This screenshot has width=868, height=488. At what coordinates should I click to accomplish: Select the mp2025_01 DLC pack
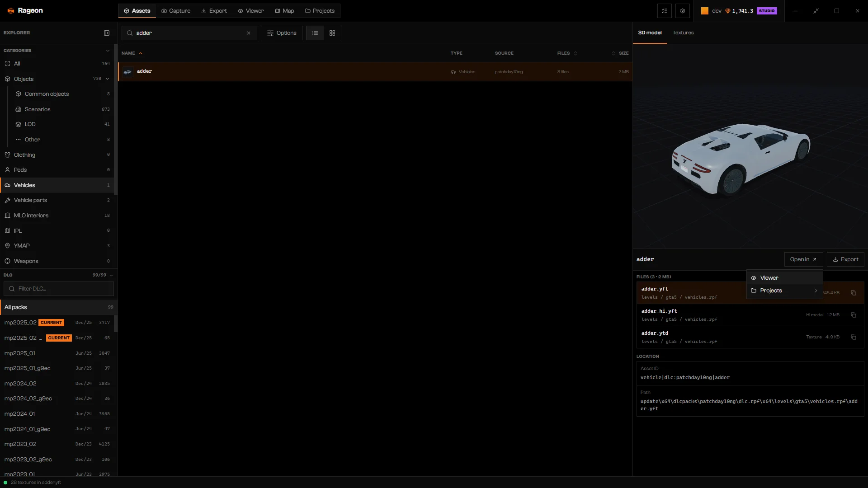pos(57,353)
